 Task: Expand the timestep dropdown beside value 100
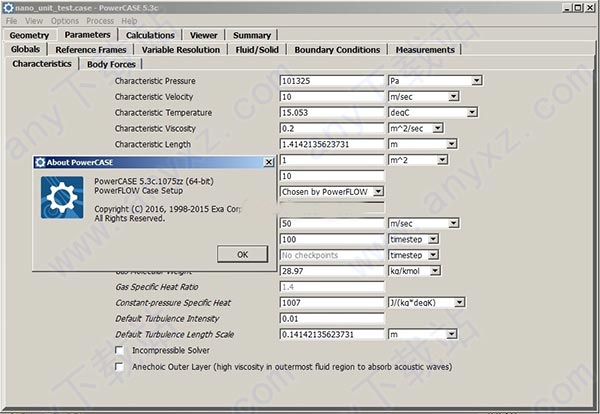coord(433,239)
